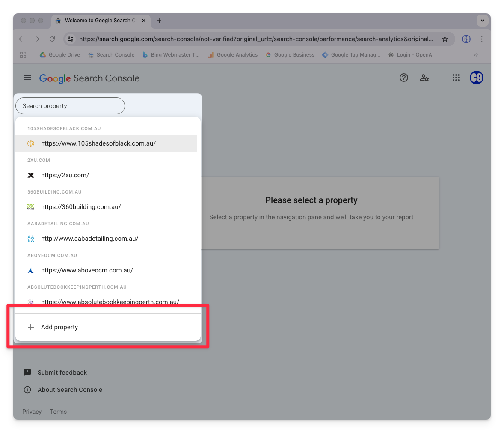
Task: Bookmark this page with star icon
Action: (445, 39)
